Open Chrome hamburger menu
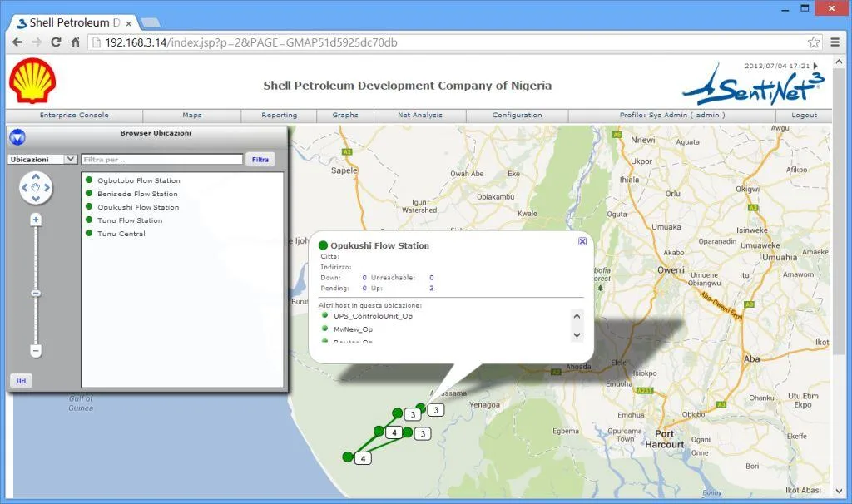This screenshot has height=504, width=852. pos(835,42)
